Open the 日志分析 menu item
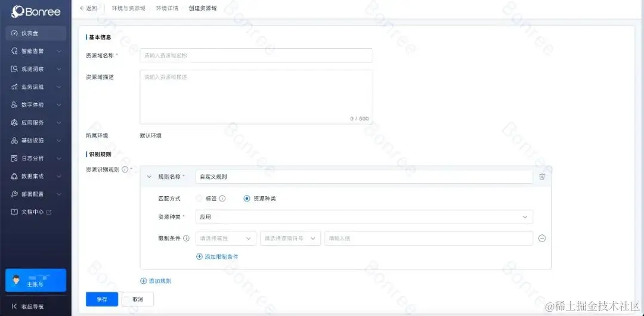This screenshot has width=644, height=316. (x=36, y=158)
